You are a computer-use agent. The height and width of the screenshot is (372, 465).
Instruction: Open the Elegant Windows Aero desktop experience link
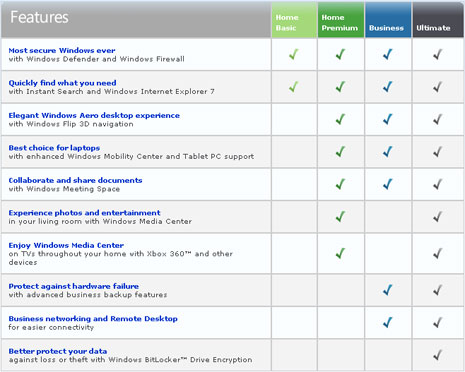tap(94, 115)
